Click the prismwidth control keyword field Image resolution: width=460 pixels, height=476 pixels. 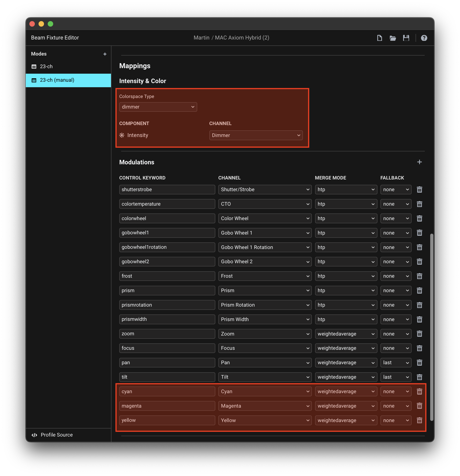167,319
